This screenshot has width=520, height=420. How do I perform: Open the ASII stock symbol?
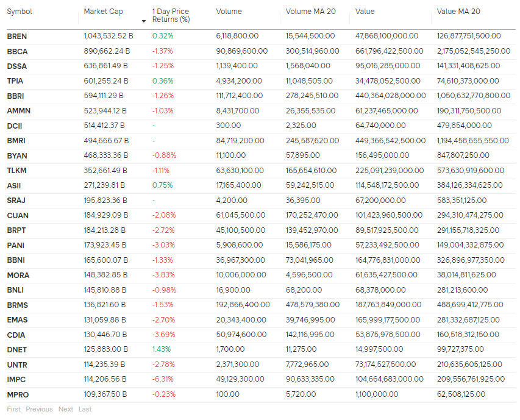[14, 186]
